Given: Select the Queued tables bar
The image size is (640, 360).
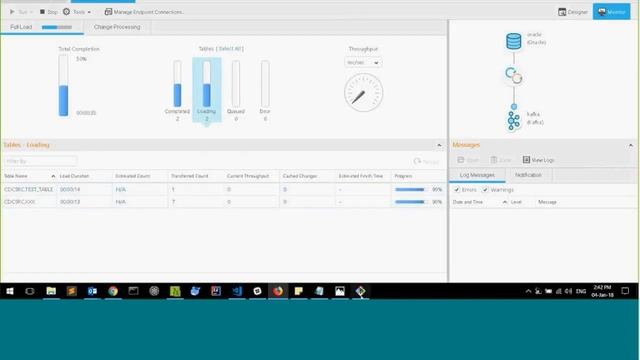Looking at the screenshot, I should (236, 91).
